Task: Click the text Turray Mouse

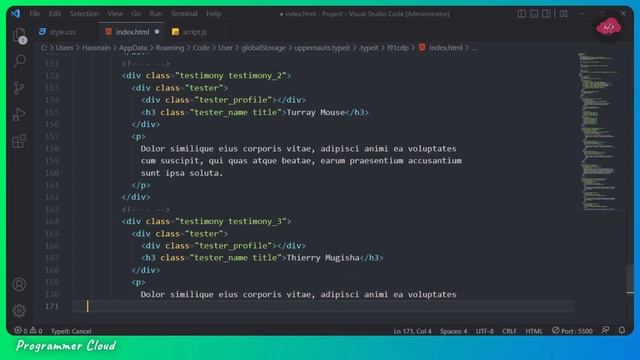Action: coord(316,112)
